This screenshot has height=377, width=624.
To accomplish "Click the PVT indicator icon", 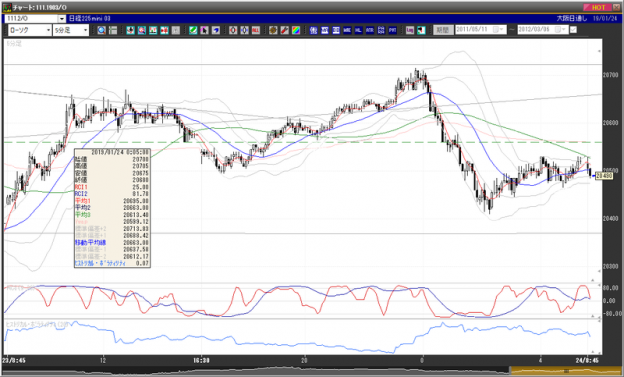I will [x=392, y=30].
